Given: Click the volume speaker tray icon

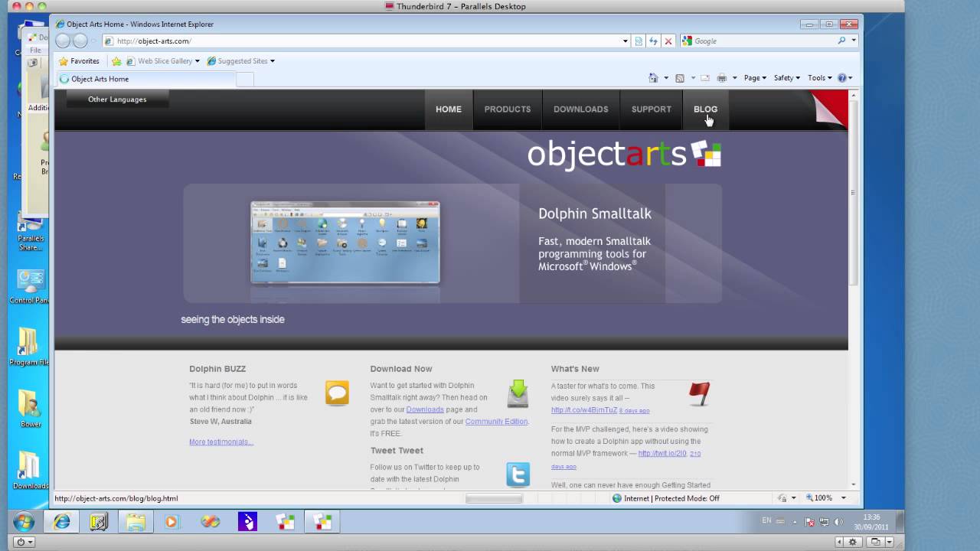Looking at the screenshot, I should pos(838,522).
